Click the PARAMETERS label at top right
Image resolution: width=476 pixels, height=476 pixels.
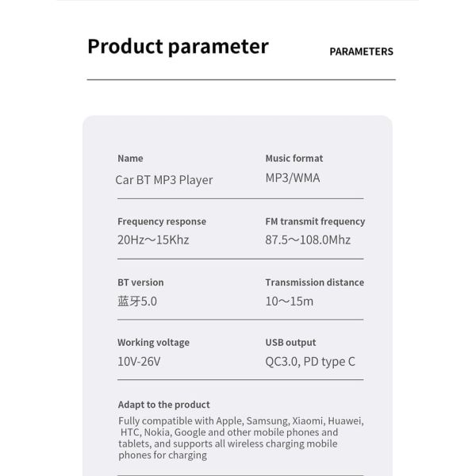(361, 52)
